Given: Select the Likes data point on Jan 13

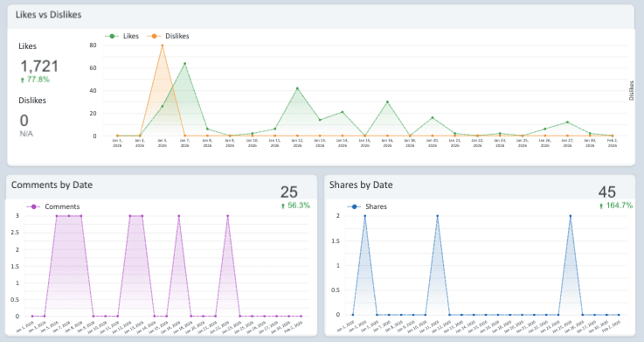Looking at the screenshot, I should pos(320,120).
